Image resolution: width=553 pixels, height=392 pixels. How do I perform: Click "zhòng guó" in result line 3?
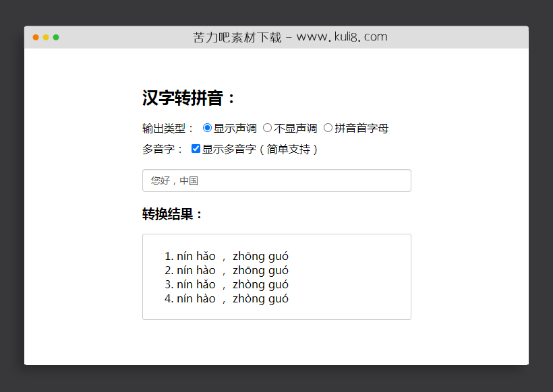pos(260,284)
